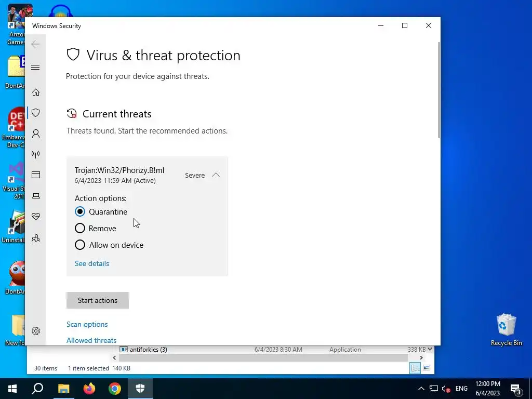Open Scan options link

pyautogui.click(x=87, y=324)
